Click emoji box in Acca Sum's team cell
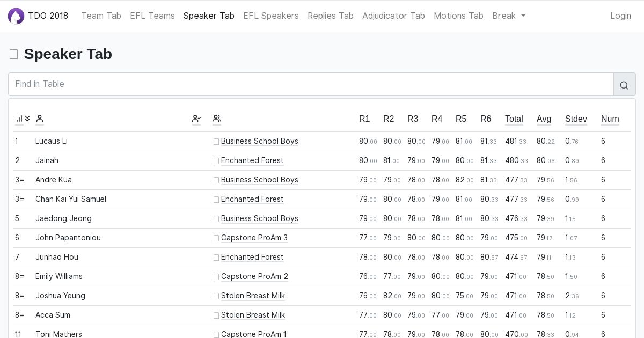Screen dimensions: 644x338 tap(216, 315)
